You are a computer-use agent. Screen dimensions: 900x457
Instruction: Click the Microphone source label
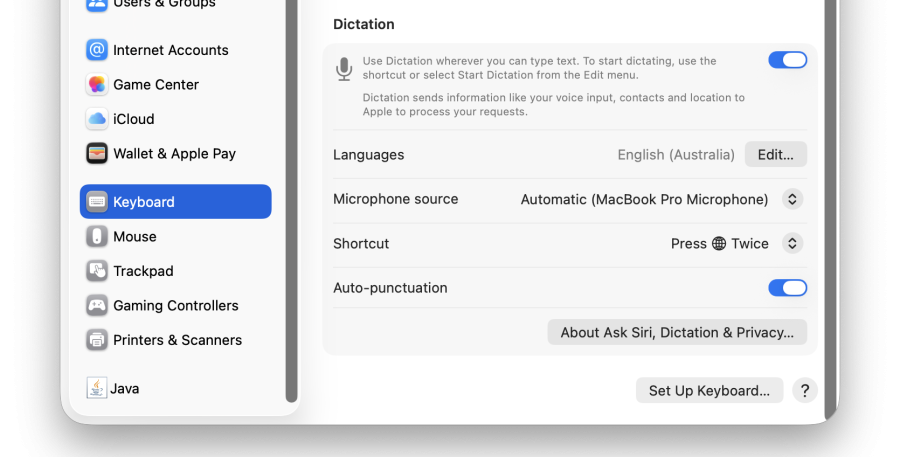pos(395,199)
